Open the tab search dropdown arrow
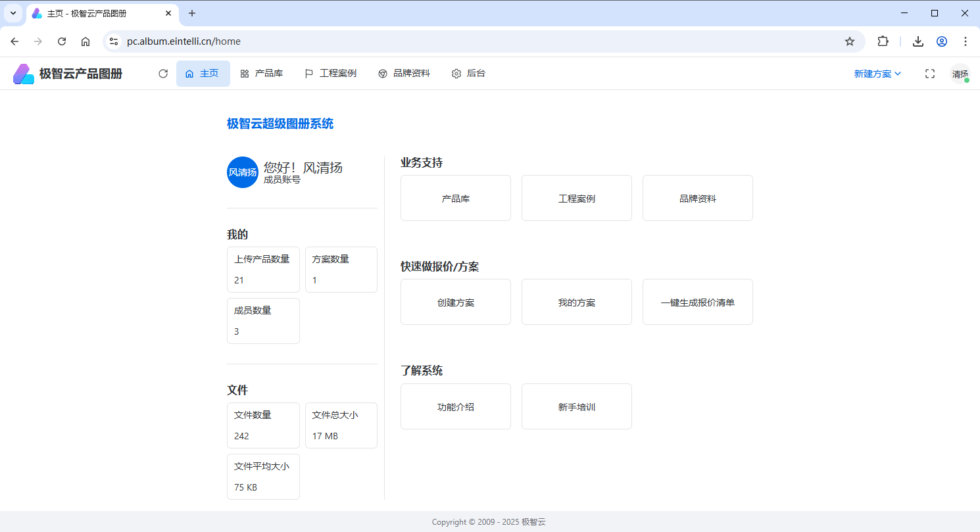The height and width of the screenshot is (532, 980). 12,13
